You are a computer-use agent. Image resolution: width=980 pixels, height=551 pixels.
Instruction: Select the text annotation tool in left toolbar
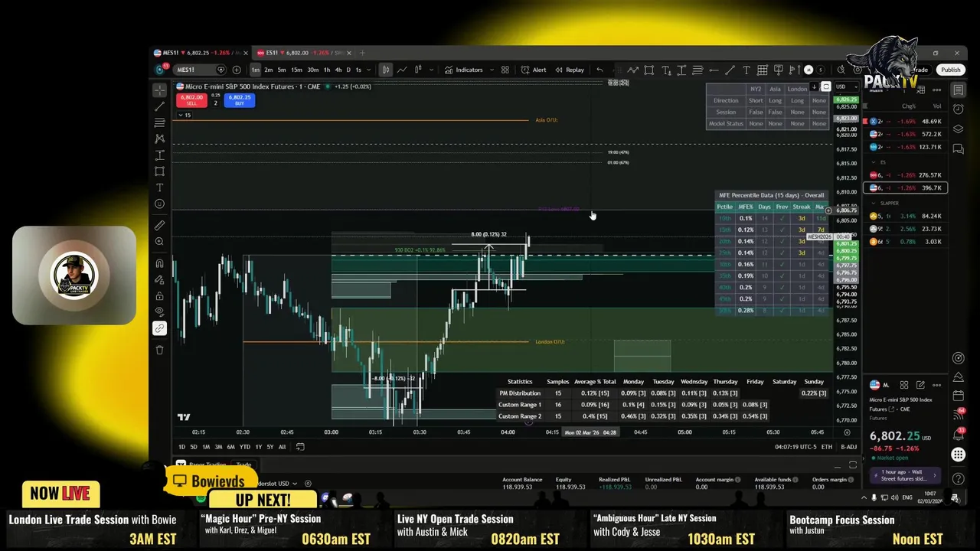point(159,187)
